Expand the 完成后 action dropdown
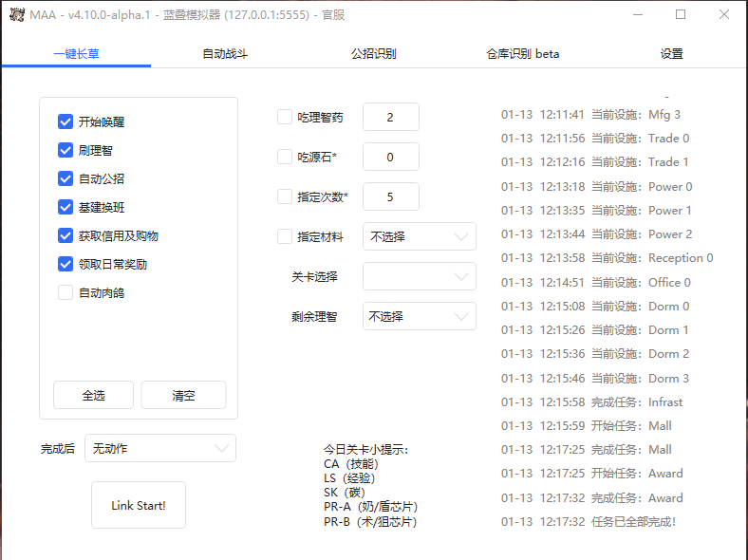Viewport: 748px width, 560px height. click(160, 448)
